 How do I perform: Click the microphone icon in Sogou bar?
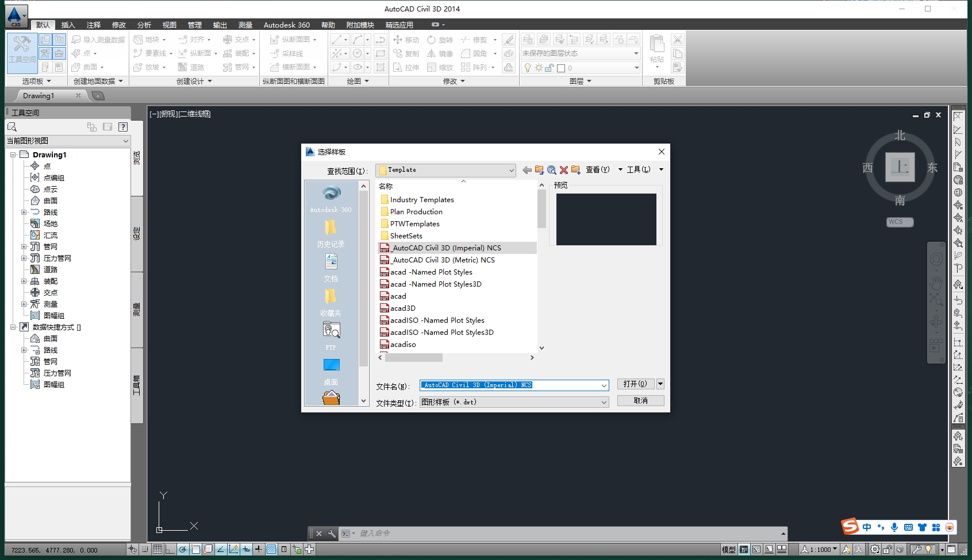[x=894, y=527]
